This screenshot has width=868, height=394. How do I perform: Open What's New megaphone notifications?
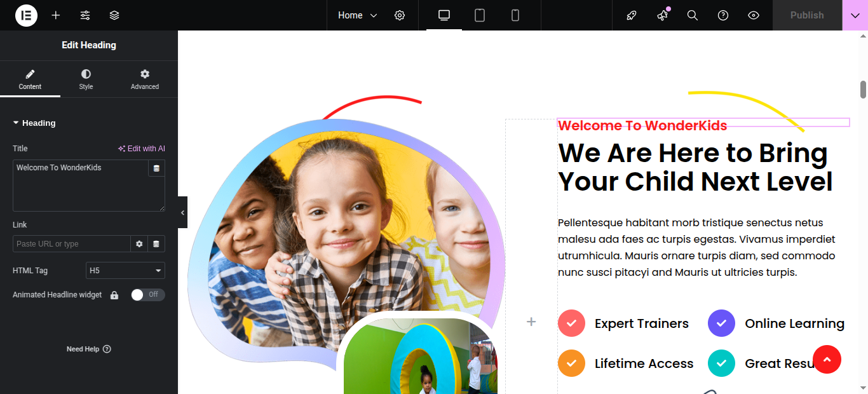pyautogui.click(x=662, y=15)
